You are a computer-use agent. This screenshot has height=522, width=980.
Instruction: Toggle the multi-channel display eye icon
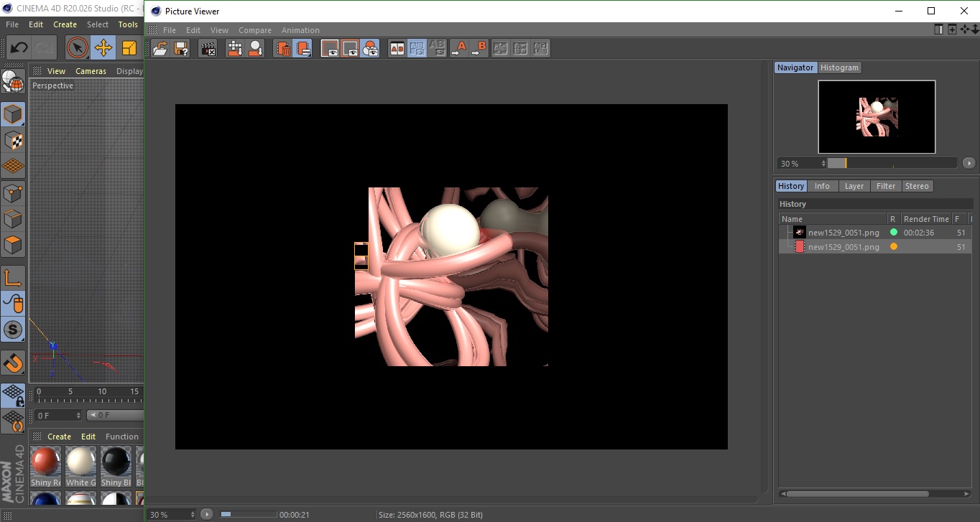pyautogui.click(x=370, y=49)
